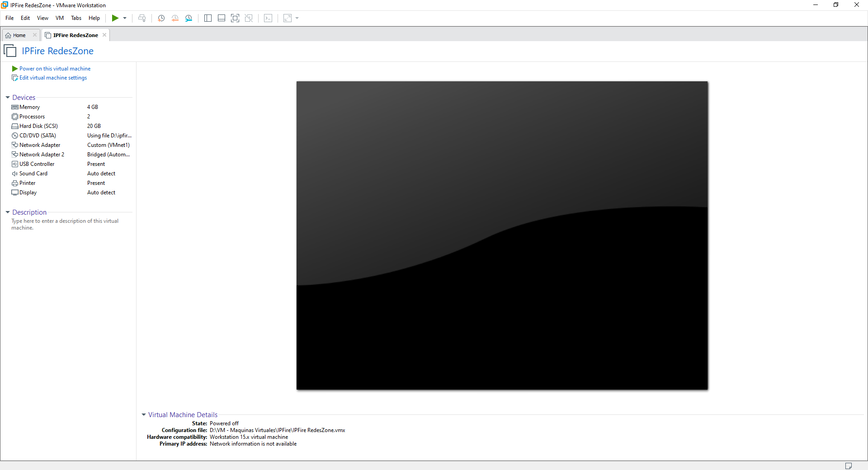Click the green Power On toolbar button
The height and width of the screenshot is (470, 868).
(115, 18)
